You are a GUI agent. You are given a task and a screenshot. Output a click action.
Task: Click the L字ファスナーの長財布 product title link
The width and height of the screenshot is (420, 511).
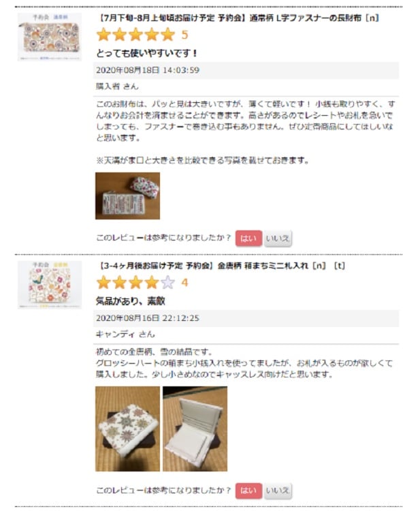[x=238, y=18]
